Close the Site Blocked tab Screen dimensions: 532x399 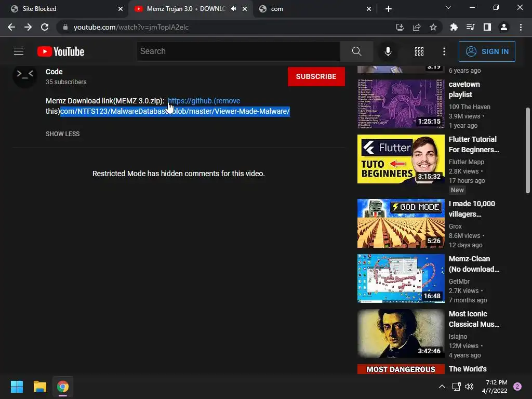pyautogui.click(x=121, y=9)
